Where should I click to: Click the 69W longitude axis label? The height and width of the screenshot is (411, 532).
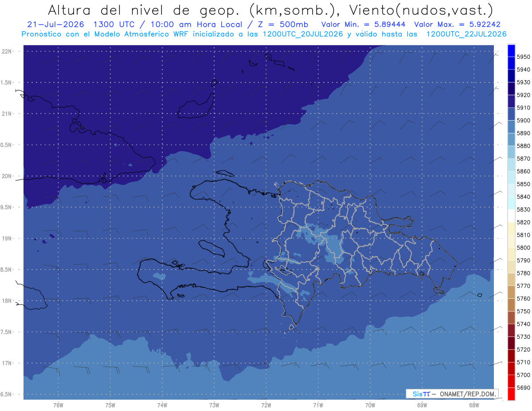422,405
